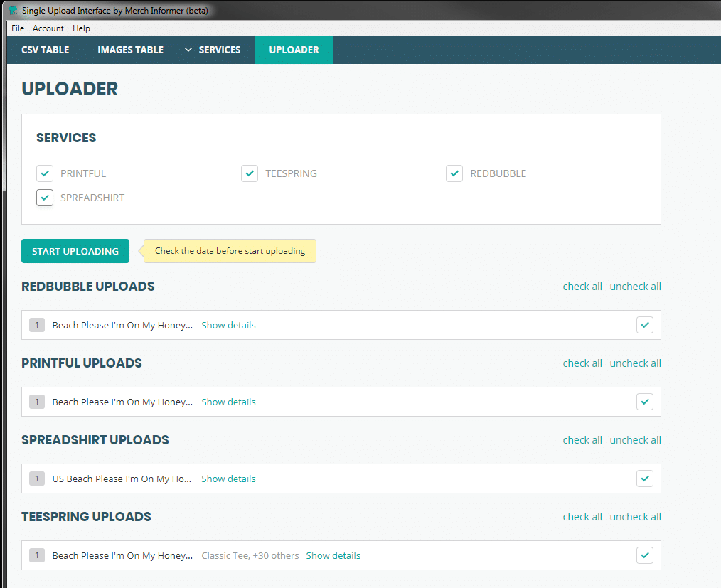Show details of the Spreadshirt upload row
Screen dimensions: 721x588
228,479
